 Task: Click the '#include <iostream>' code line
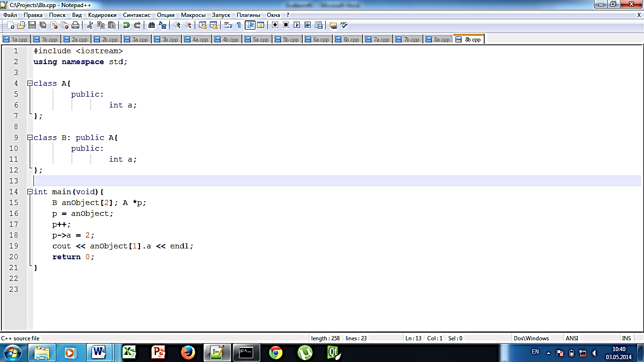pos(78,51)
